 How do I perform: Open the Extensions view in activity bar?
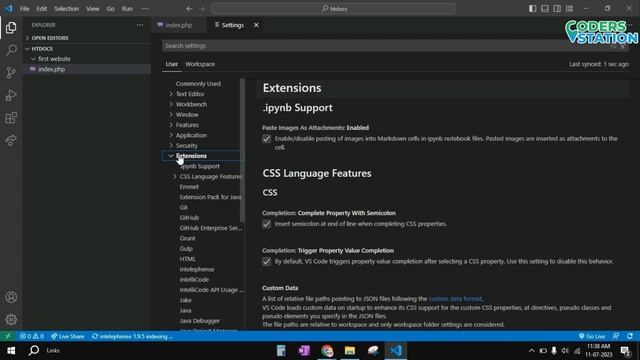[x=11, y=118]
